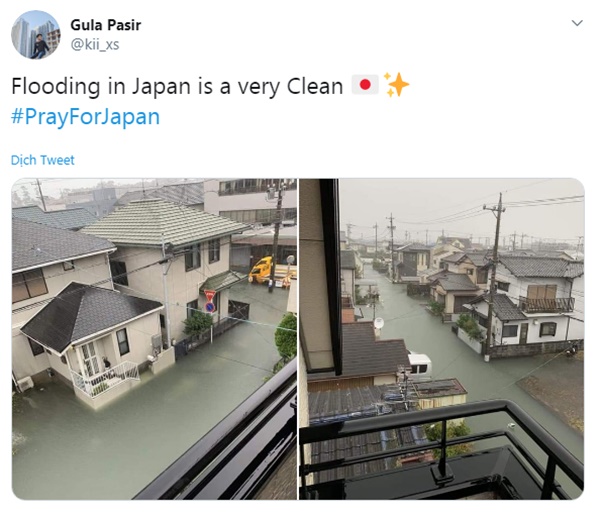Click the Dịch Tweet translate link
The image size is (600, 516).
pos(43,160)
